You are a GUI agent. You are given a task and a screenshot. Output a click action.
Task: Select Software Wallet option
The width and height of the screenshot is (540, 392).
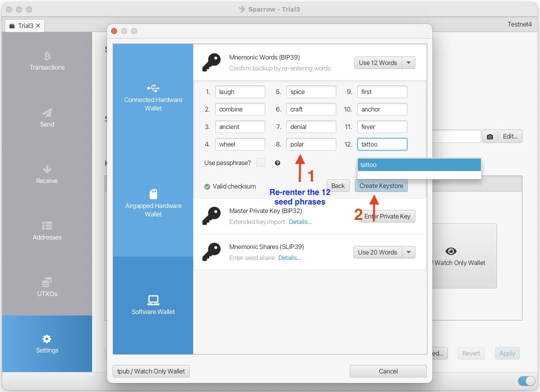[x=153, y=305]
